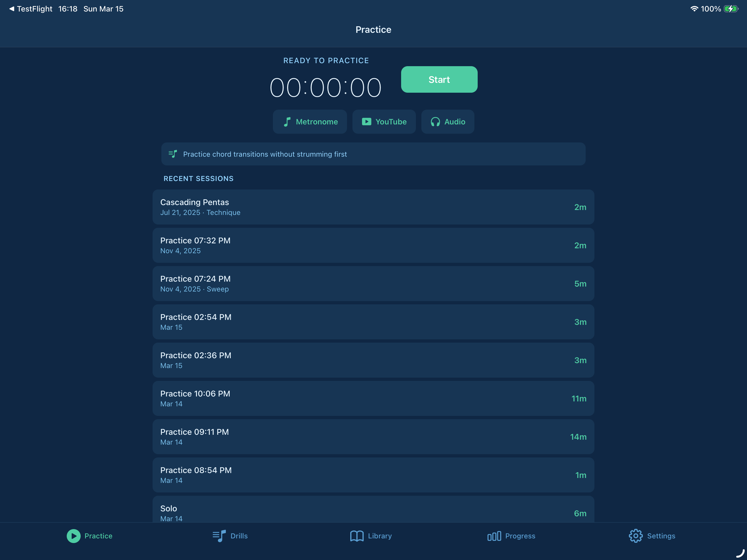Screen dimensions: 747x560
Task: Open the Practice 07:24 PM Sweep session
Action: click(373, 284)
